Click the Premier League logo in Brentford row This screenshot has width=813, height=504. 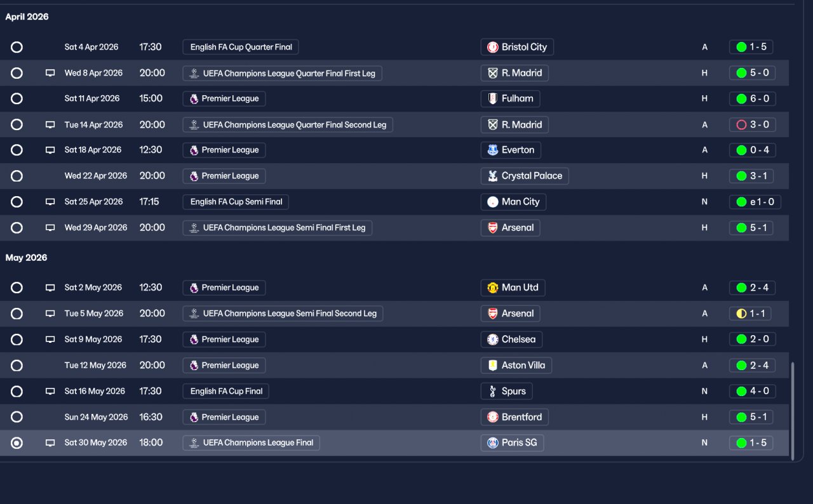194,417
